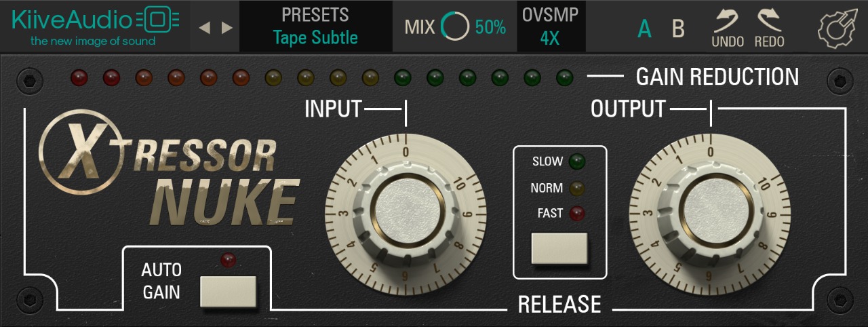Screen dimensions: 868x327
Task: Load the next preset with right arrow
Action: (227, 28)
